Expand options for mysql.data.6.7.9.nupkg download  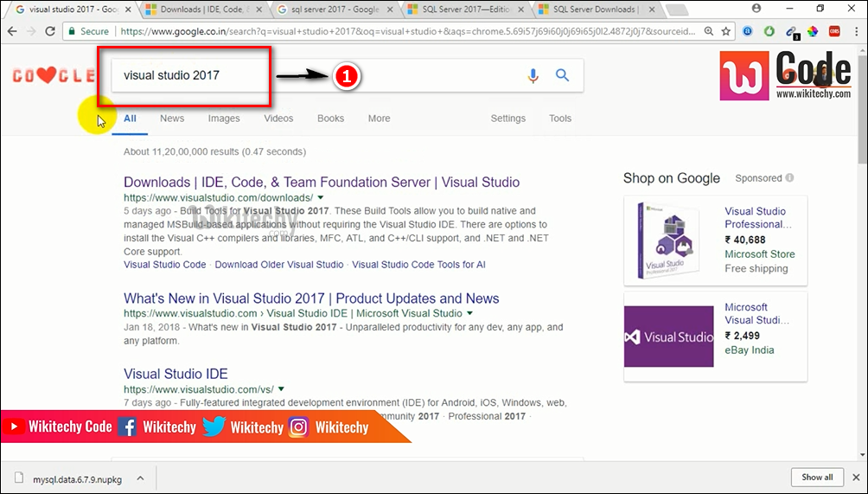click(139, 477)
